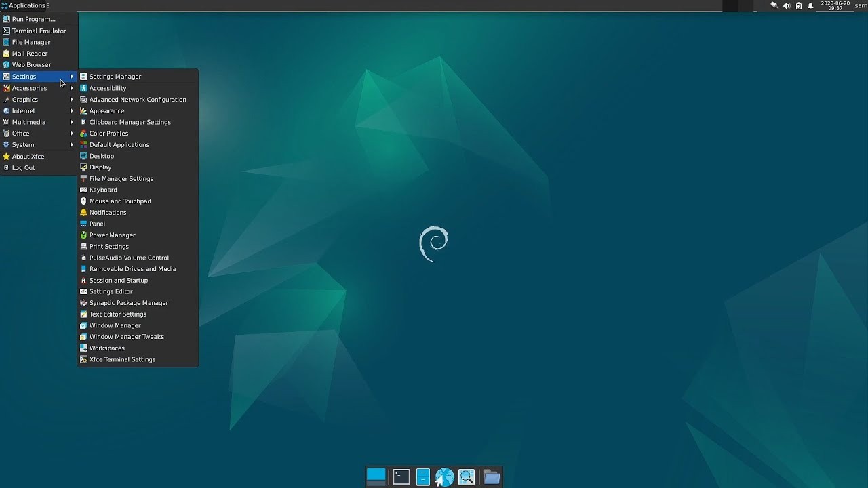This screenshot has width=868, height=488.
Task: Launch the web browser globe in the dock
Action: [445, 476]
